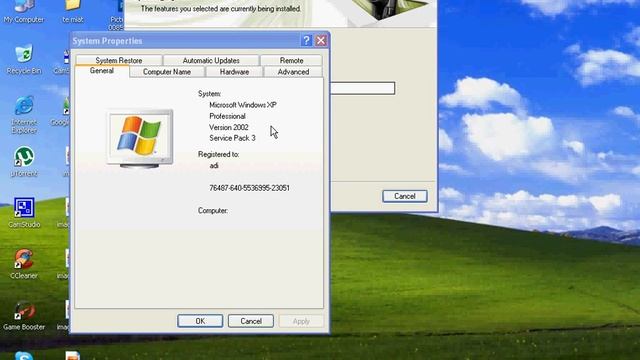Open the Automatic Updates tab

click(x=211, y=60)
